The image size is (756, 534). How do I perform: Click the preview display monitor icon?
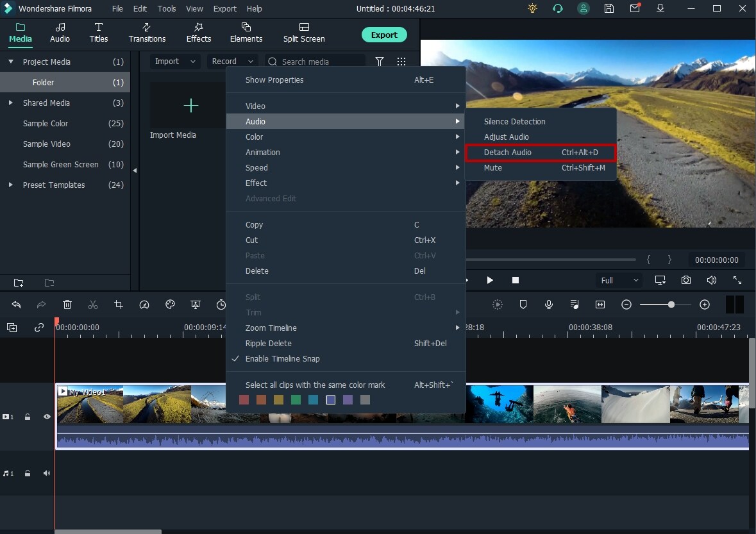[660, 280]
